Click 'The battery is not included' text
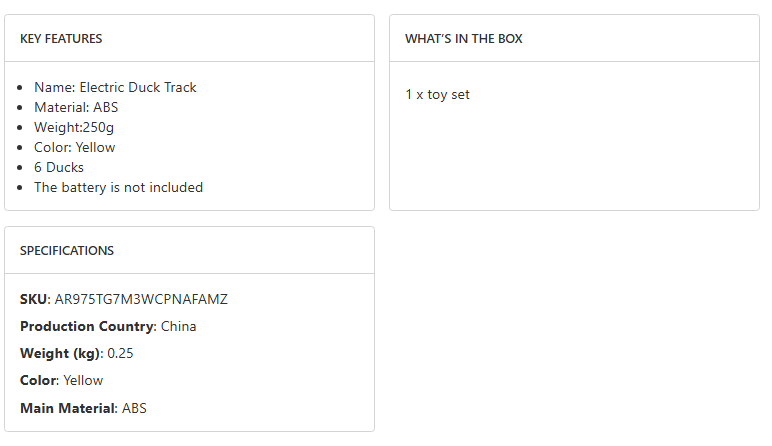 (x=118, y=187)
